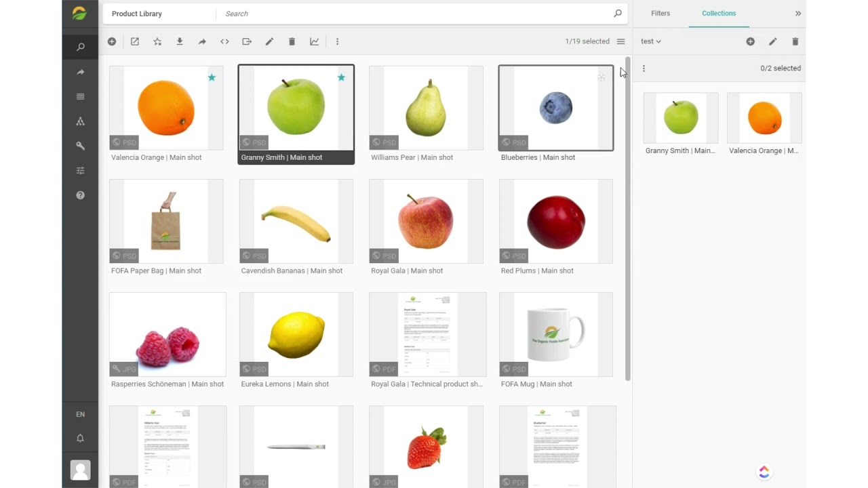Select the FOFA Mug thumbnail

tap(556, 334)
